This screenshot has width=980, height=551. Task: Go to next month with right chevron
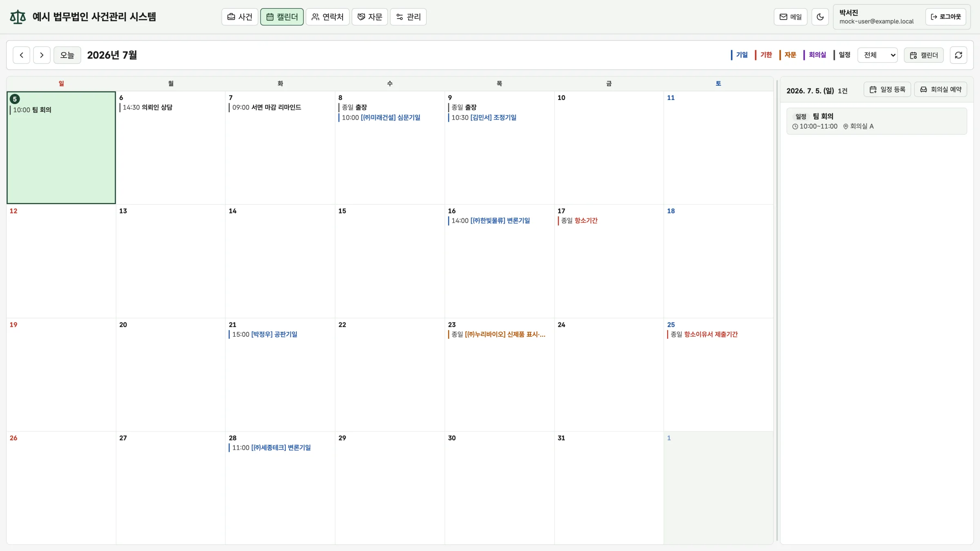coord(42,55)
